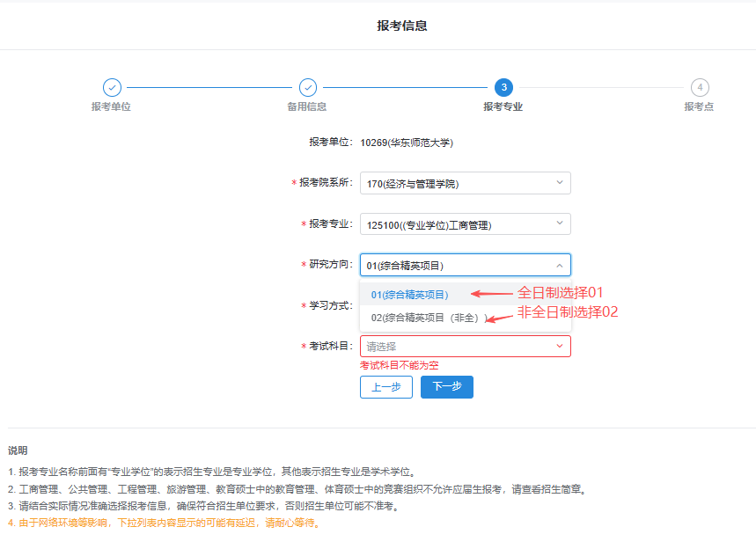The image size is (756, 549).
Task: Click the text 10269(华东师范大学)
Action: [x=407, y=143]
